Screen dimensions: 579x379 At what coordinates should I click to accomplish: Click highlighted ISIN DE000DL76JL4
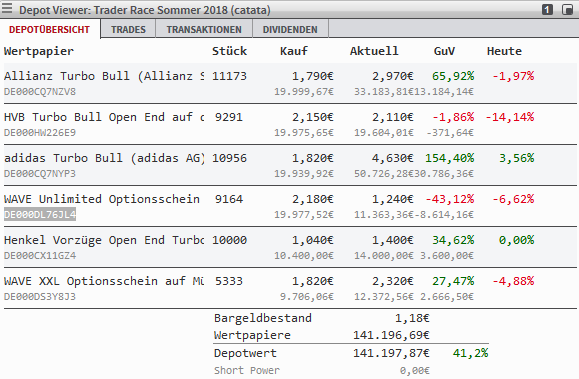click(40, 215)
